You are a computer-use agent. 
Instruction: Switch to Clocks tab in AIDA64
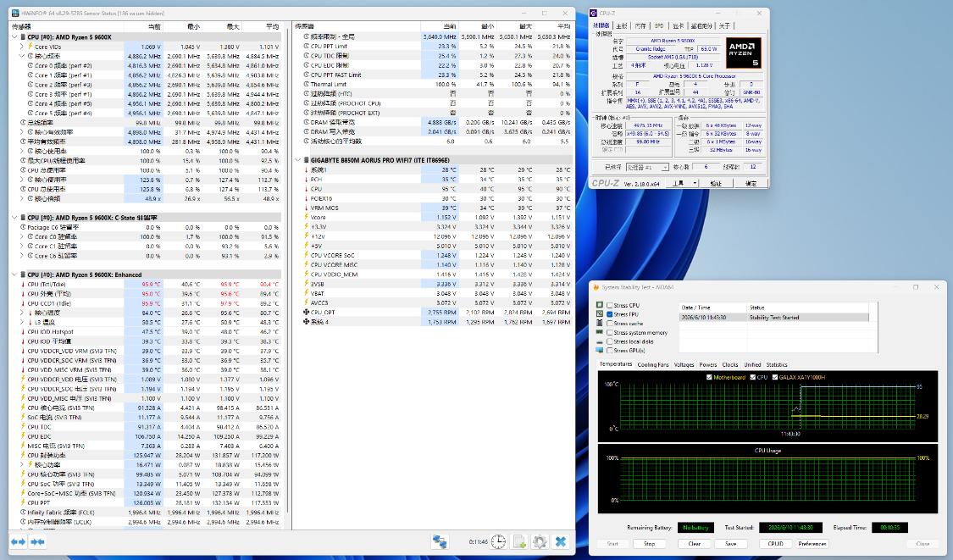730,365
